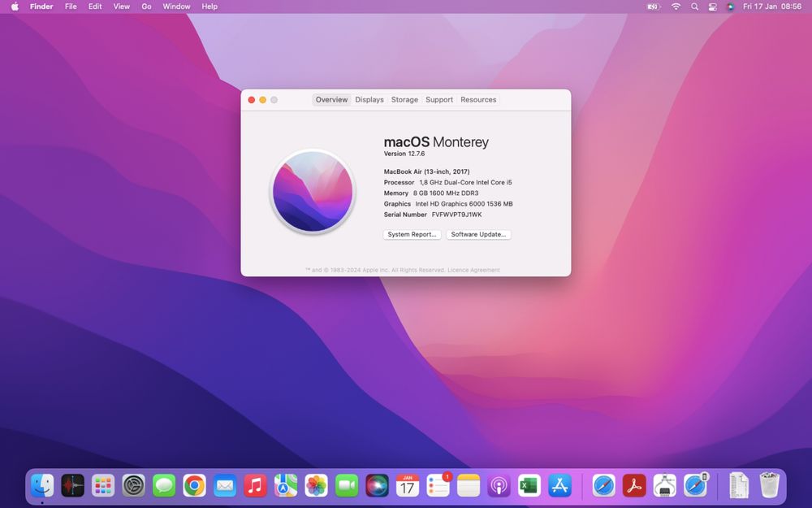Launch the Music app from dock

pos(255,486)
